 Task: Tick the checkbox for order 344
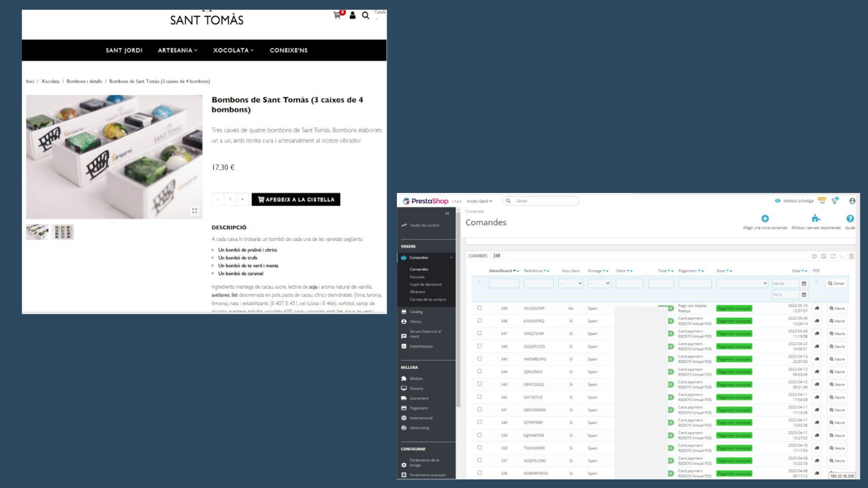coord(480,371)
